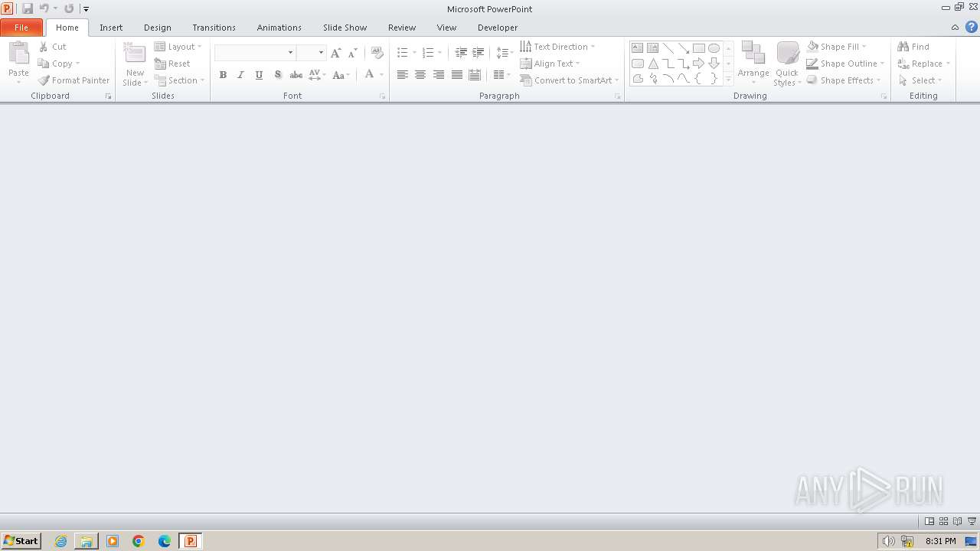Image resolution: width=980 pixels, height=551 pixels.
Task: Toggle Underline formatting
Action: 259,75
